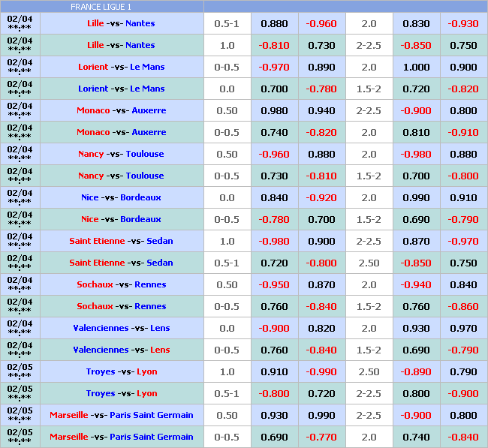
Task: Select -0.980 odds for Nancy vs Toulouse
Action: [x=416, y=154]
